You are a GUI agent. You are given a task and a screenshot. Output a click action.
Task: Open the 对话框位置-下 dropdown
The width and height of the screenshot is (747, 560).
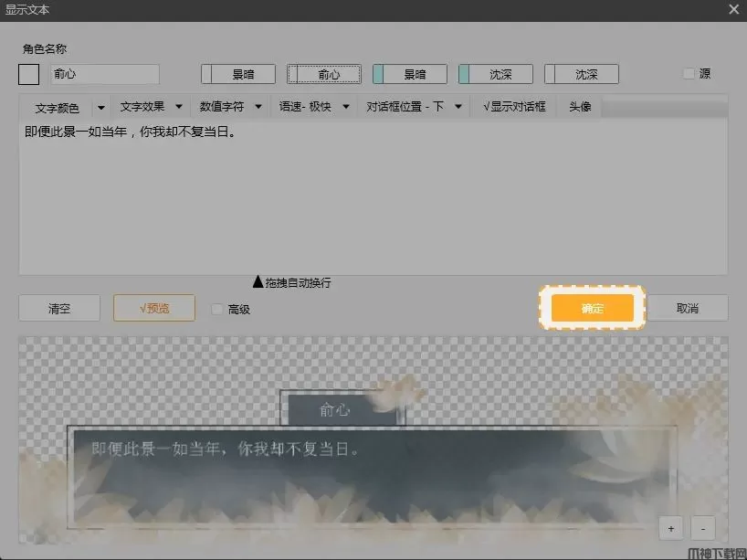coord(415,107)
